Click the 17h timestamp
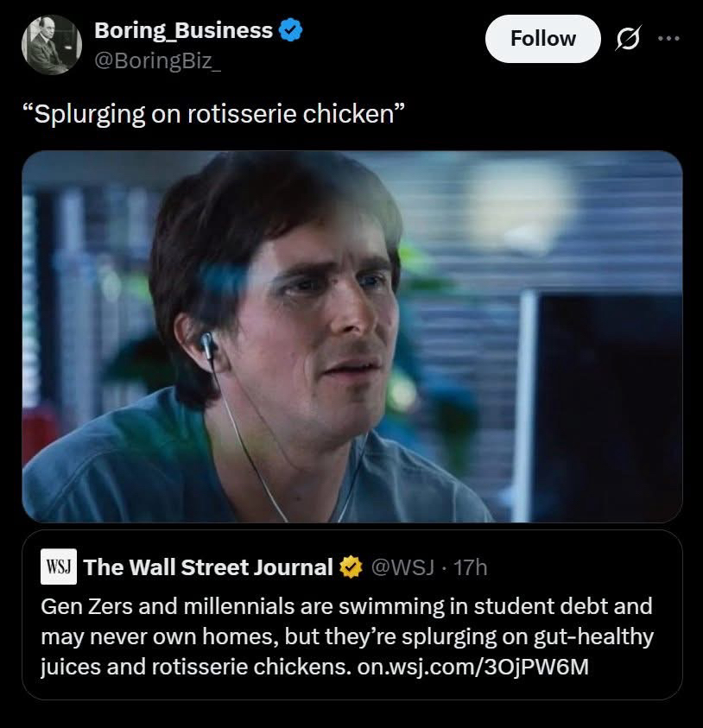703x728 pixels. point(470,567)
